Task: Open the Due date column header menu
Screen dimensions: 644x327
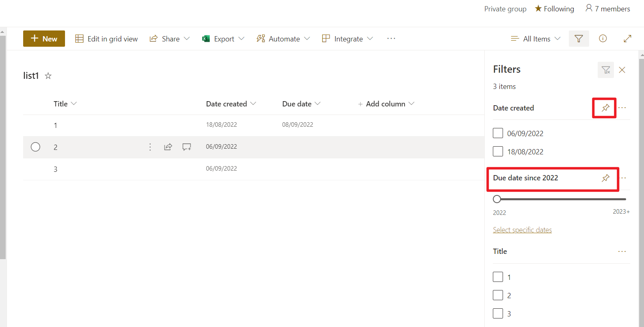Action: coord(301,104)
